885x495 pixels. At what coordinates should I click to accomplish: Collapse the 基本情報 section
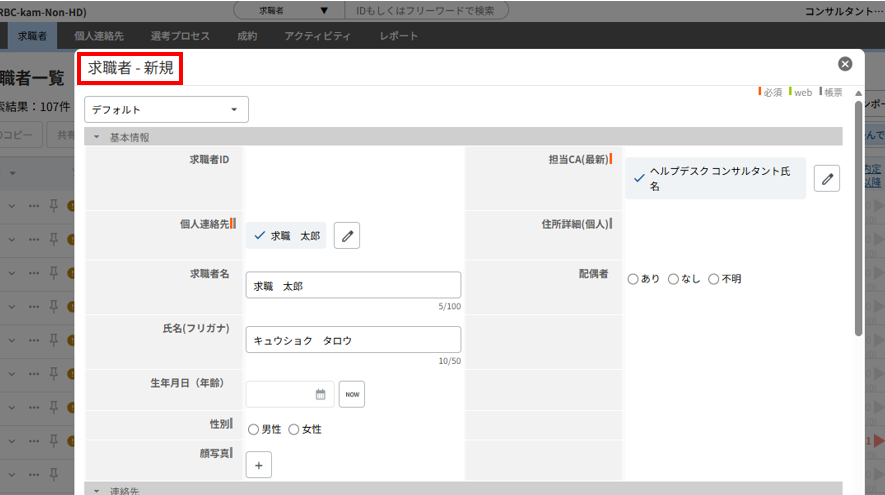pos(98,137)
